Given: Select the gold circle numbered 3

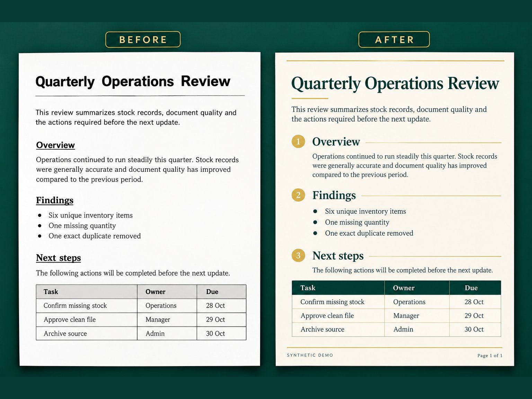Looking at the screenshot, I should [x=298, y=256].
